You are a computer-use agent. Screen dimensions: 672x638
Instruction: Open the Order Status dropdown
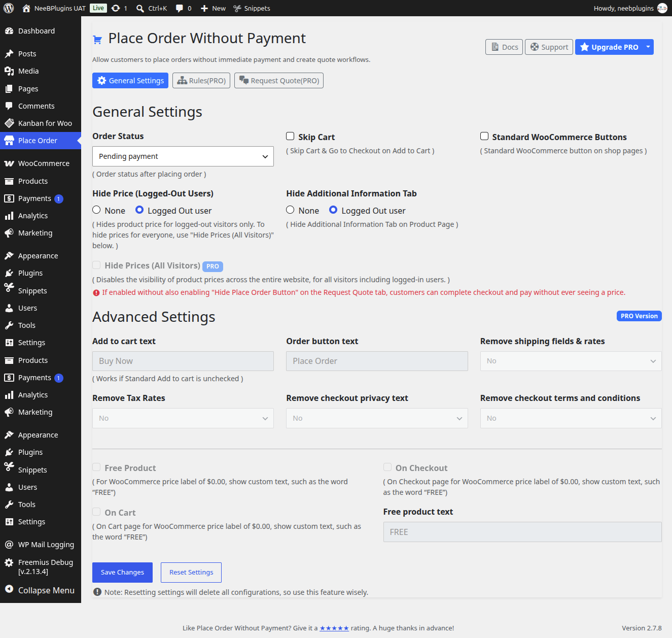tap(183, 156)
